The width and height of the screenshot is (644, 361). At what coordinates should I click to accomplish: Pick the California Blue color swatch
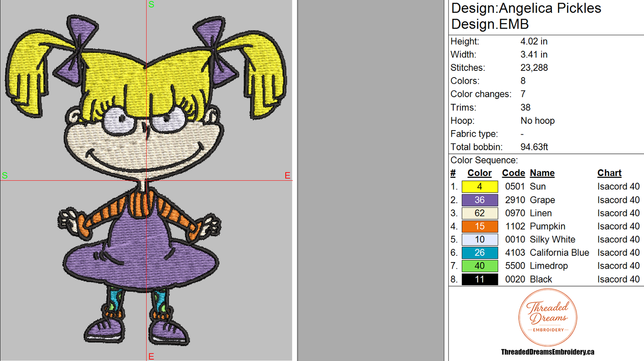point(480,253)
